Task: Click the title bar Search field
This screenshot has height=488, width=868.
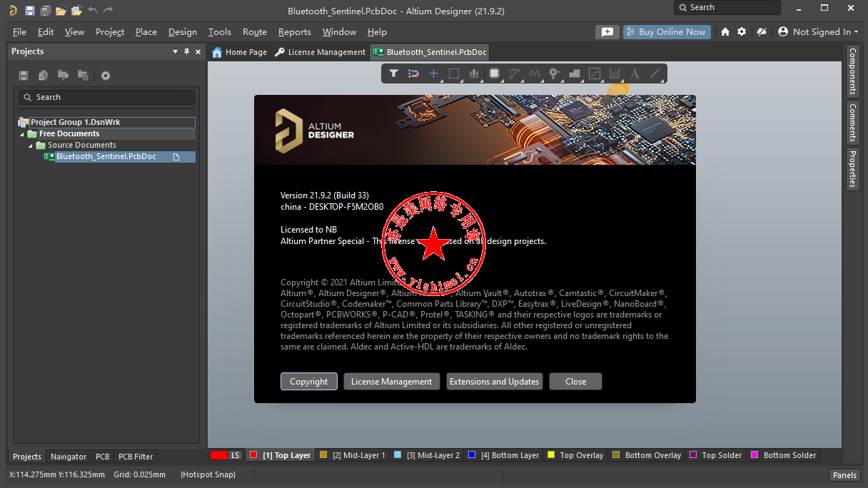Action: click(727, 7)
